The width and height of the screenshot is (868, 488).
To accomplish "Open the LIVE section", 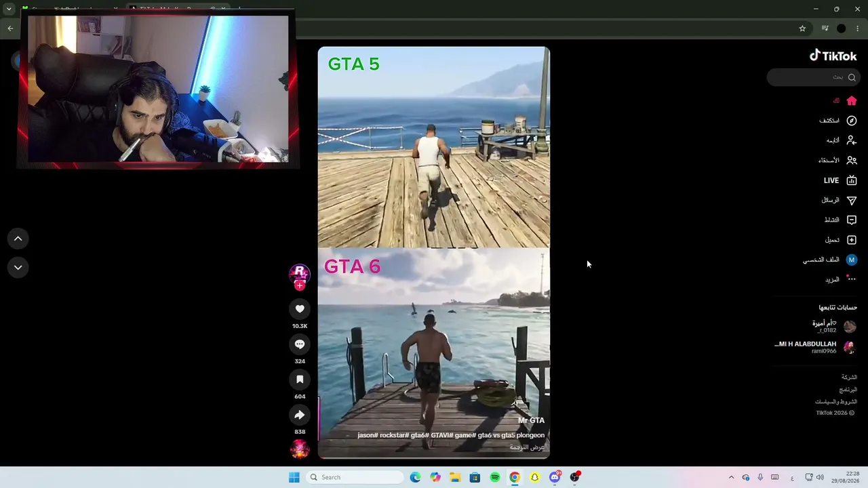I will 840,180.
